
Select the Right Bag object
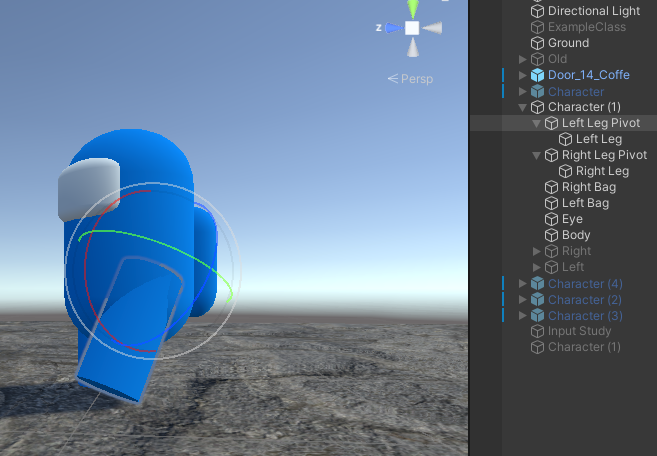tap(589, 187)
